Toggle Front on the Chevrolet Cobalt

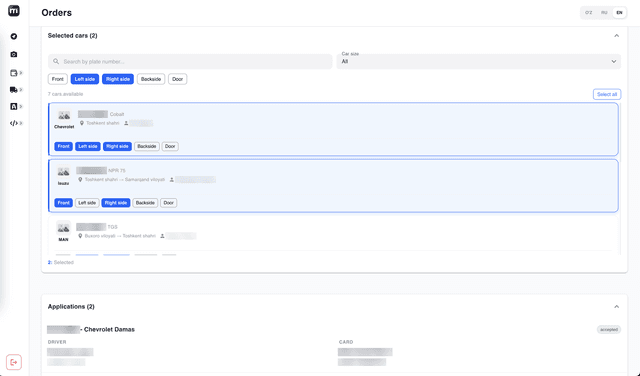coord(63,146)
